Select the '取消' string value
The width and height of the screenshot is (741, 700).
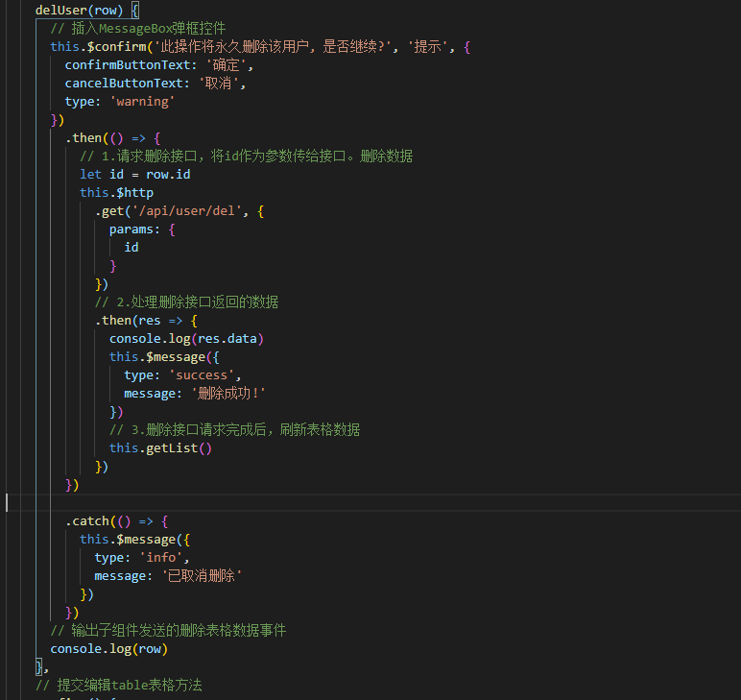tap(218, 84)
